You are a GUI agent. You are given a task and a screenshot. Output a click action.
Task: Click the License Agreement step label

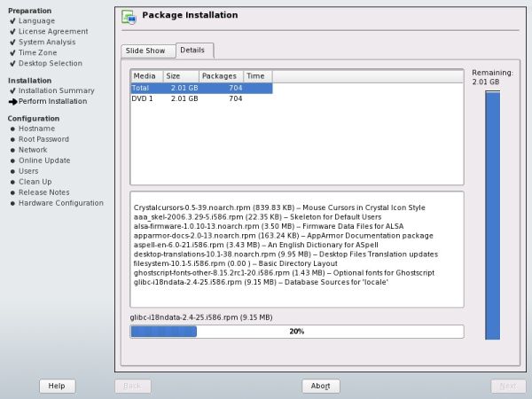point(53,32)
